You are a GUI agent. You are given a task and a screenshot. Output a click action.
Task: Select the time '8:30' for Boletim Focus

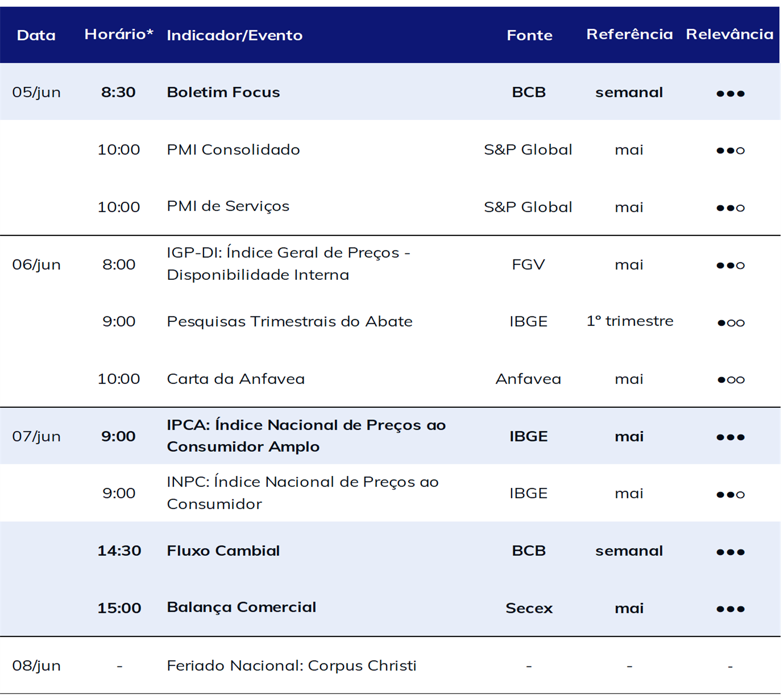118,92
